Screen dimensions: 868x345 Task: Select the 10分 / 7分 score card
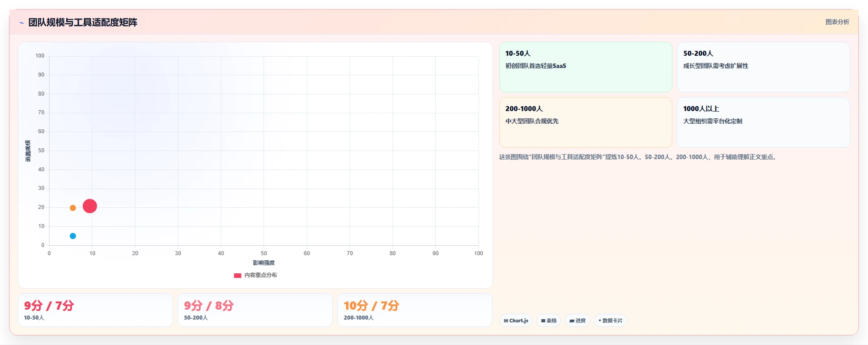(x=415, y=310)
